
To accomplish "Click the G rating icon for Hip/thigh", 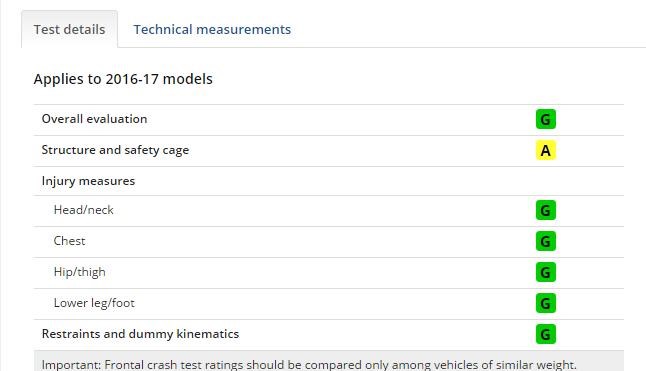I will (545, 272).
